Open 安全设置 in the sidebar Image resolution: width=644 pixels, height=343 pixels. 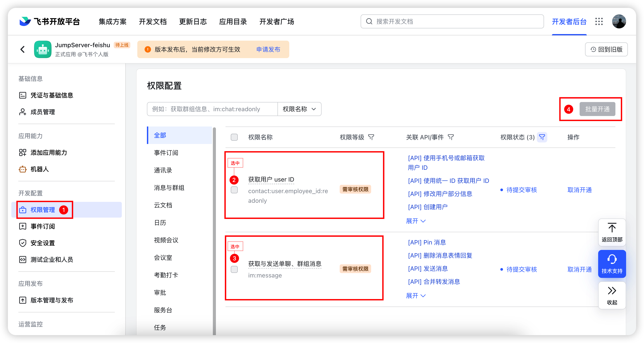(x=37, y=243)
